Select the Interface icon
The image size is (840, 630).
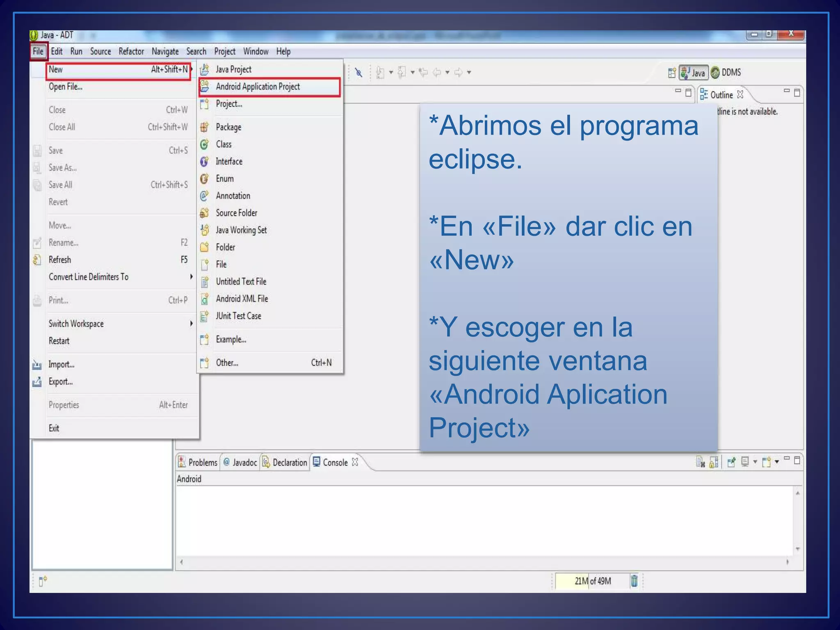[x=204, y=162]
